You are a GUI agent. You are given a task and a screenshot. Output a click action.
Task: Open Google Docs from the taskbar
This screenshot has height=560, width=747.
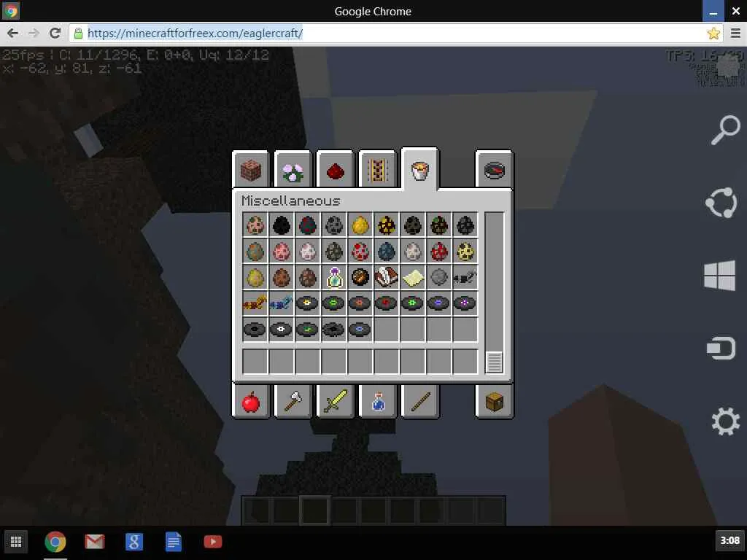[174, 542]
